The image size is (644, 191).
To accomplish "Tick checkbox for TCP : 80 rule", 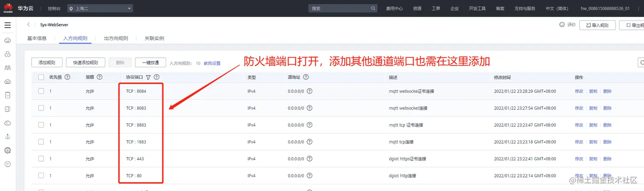I will click(41, 176).
